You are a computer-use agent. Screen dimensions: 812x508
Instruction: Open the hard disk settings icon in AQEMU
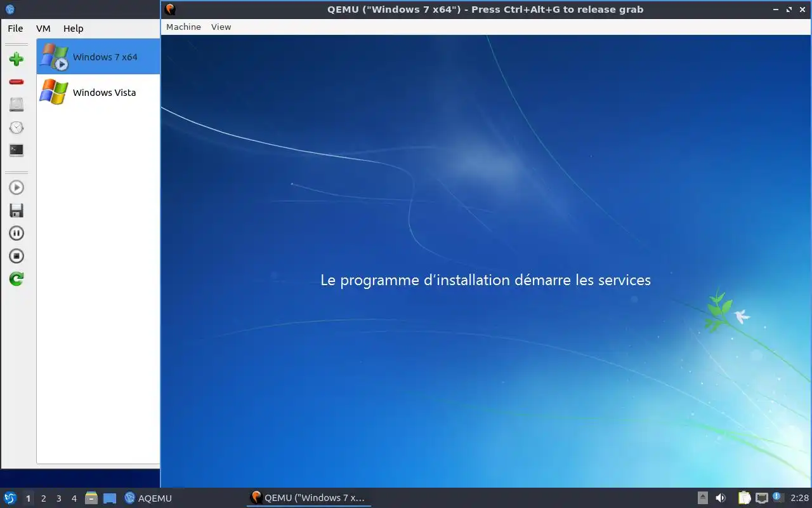coord(16,105)
